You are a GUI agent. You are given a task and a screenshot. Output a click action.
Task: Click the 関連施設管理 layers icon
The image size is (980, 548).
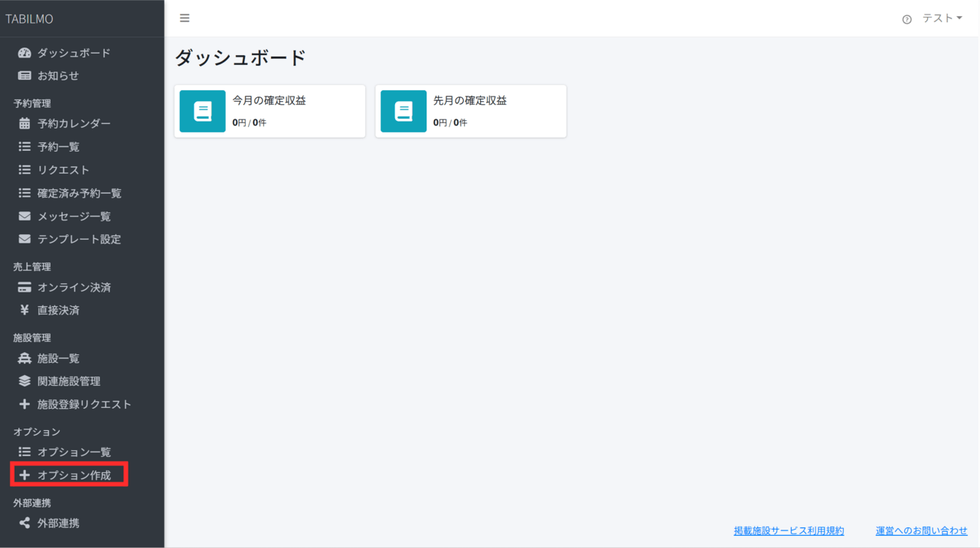point(24,381)
